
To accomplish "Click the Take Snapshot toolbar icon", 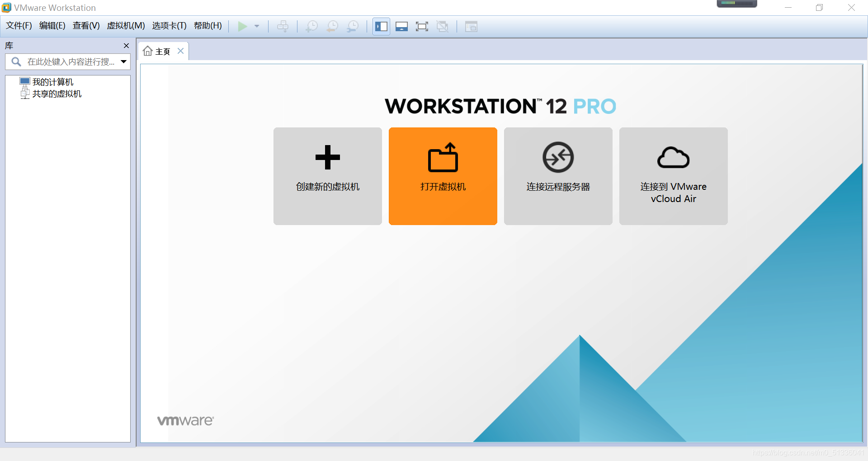I will point(311,26).
